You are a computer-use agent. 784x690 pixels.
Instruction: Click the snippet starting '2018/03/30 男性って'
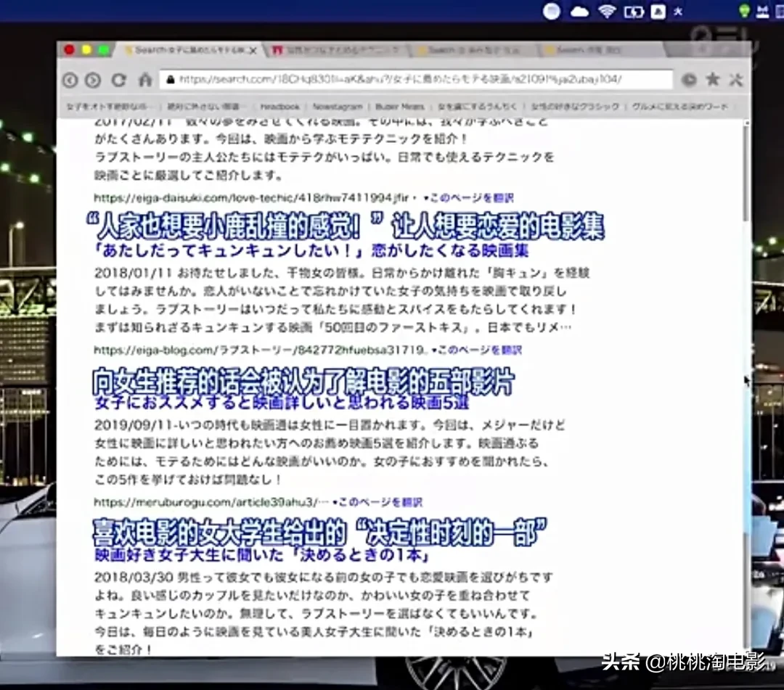[324, 614]
